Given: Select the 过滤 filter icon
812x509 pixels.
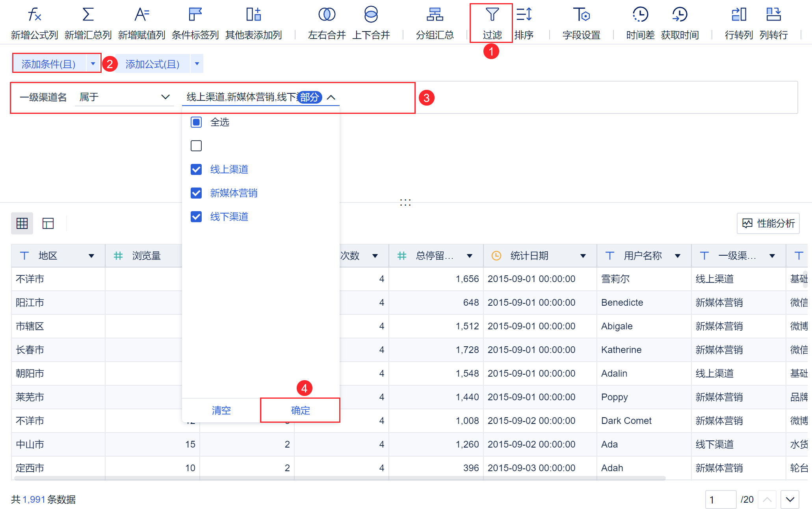Looking at the screenshot, I should 492,15.
